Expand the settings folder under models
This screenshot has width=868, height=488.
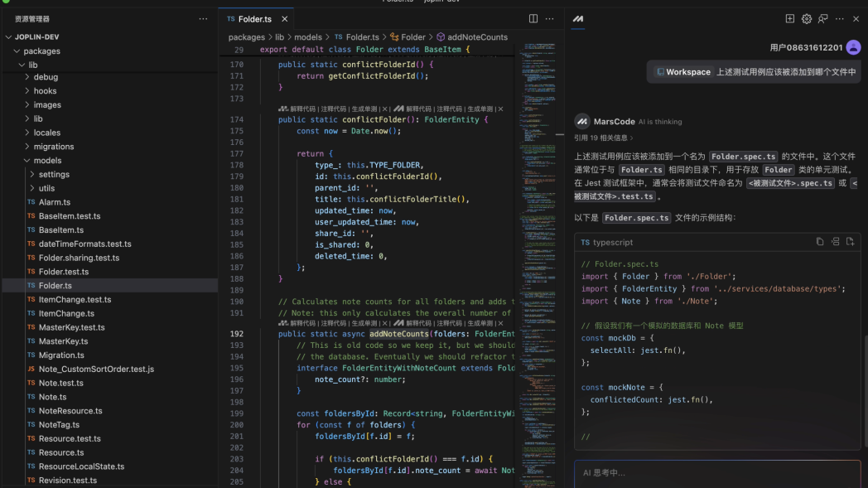coord(54,175)
